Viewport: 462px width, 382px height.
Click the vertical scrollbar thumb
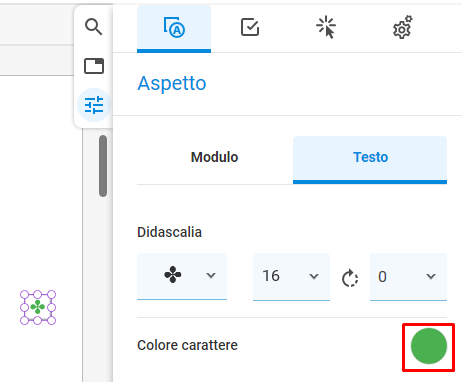click(x=103, y=166)
